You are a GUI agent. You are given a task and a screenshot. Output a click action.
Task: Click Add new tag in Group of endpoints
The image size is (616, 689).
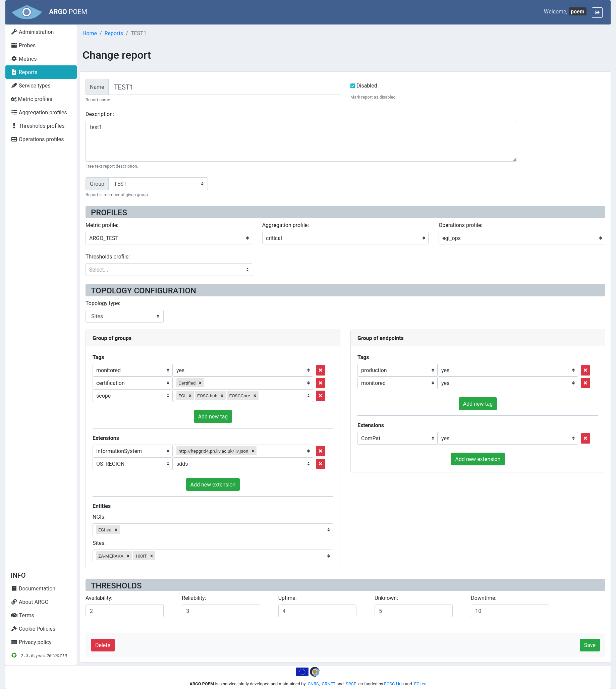click(478, 404)
